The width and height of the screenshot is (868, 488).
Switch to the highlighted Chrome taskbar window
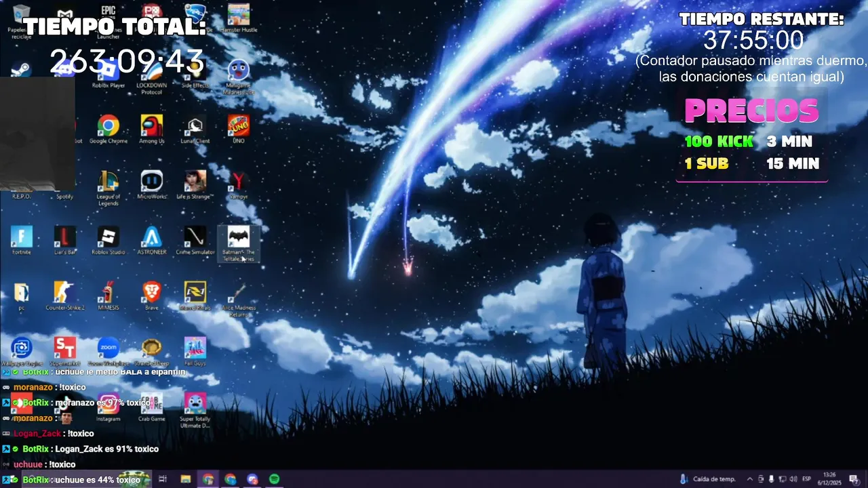tap(208, 479)
